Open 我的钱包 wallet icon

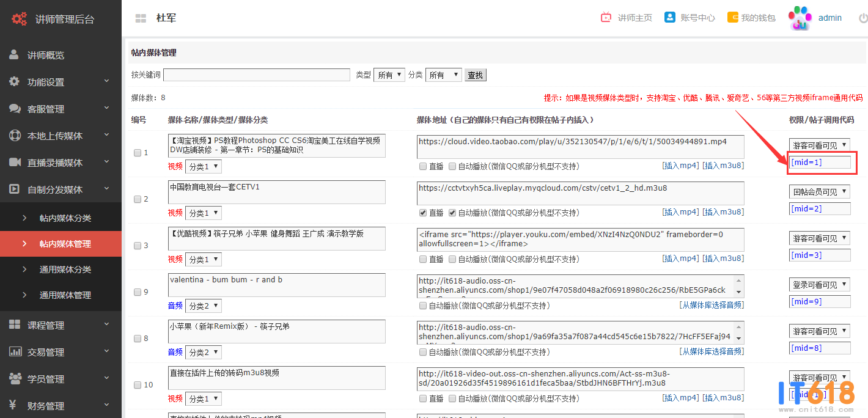click(732, 17)
